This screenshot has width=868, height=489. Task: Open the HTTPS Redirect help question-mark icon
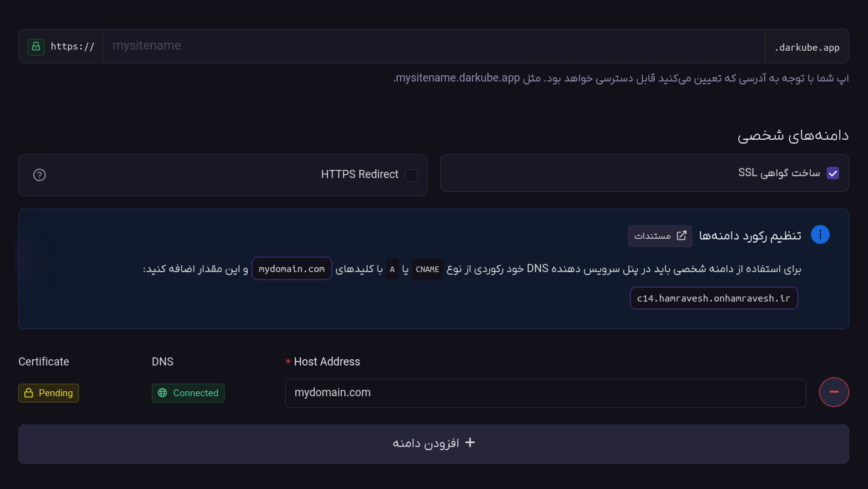40,175
